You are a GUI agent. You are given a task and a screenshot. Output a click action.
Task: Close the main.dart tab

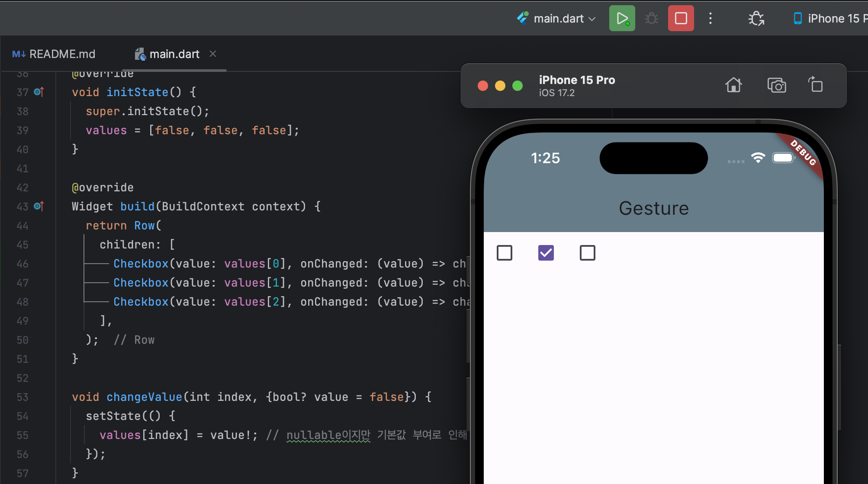click(213, 54)
